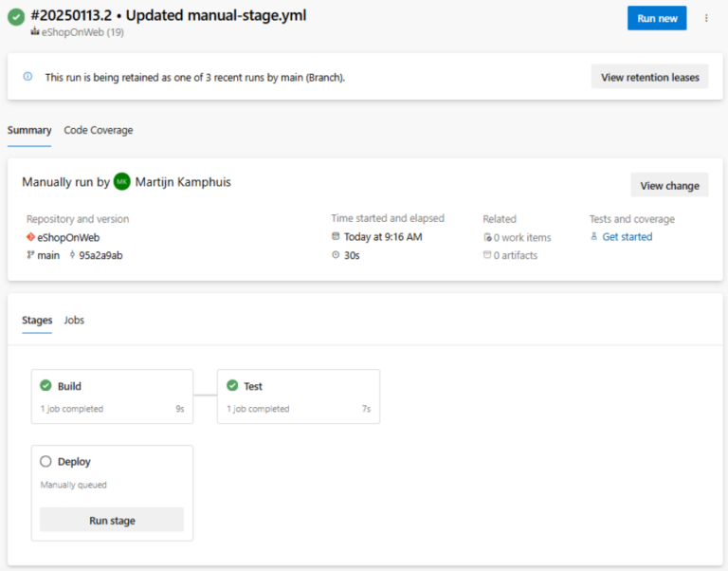Click the MK user avatar

pyautogui.click(x=122, y=182)
